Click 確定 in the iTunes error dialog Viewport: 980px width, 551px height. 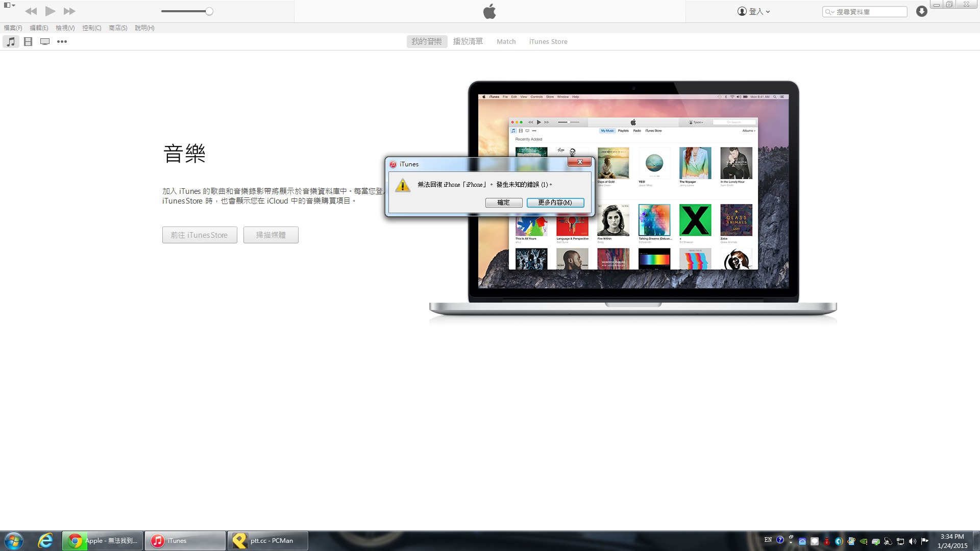(504, 203)
